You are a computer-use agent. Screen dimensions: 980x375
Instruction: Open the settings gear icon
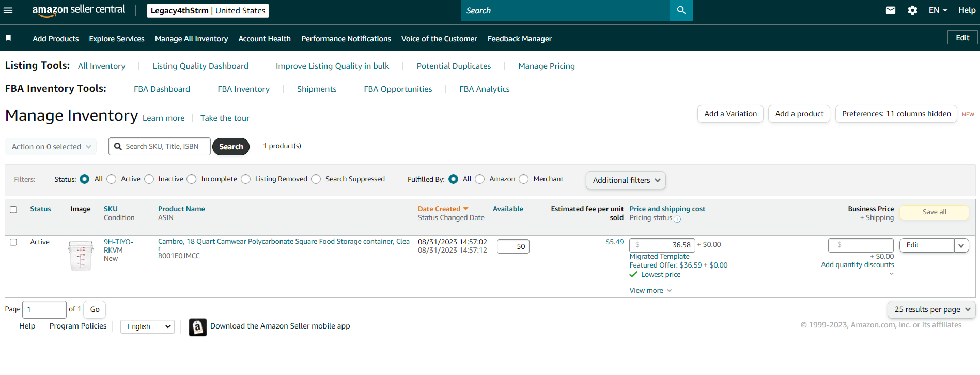pyautogui.click(x=913, y=10)
